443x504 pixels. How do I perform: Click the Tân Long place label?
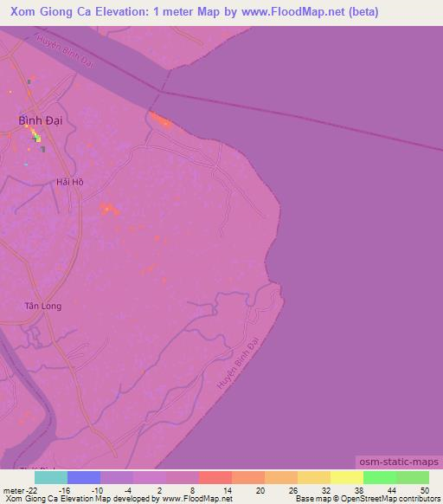[x=43, y=306]
